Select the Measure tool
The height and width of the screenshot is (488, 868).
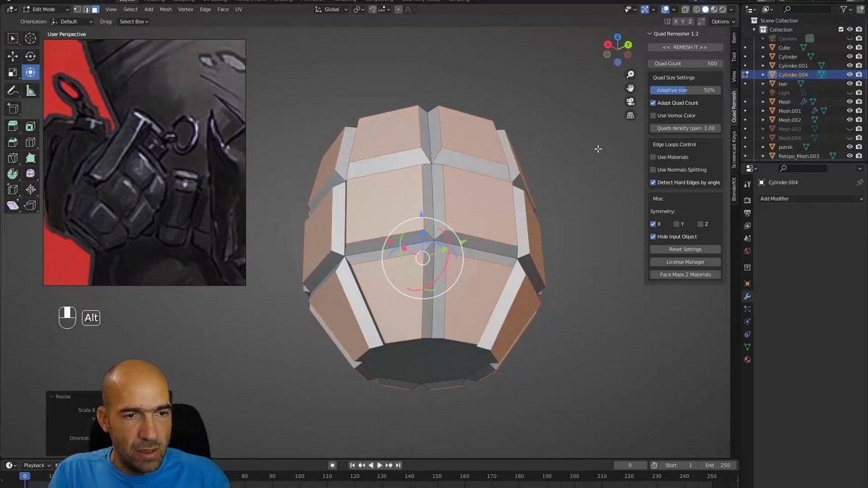(30, 91)
